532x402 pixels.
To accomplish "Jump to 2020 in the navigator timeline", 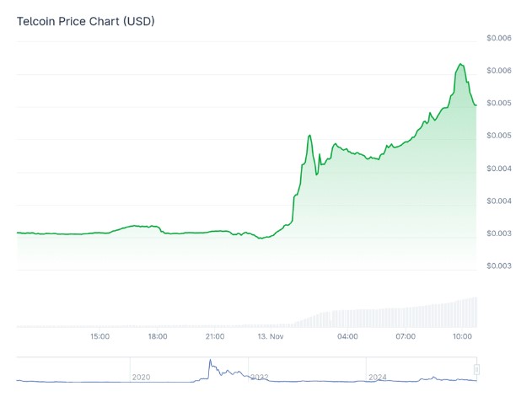I will (141, 378).
